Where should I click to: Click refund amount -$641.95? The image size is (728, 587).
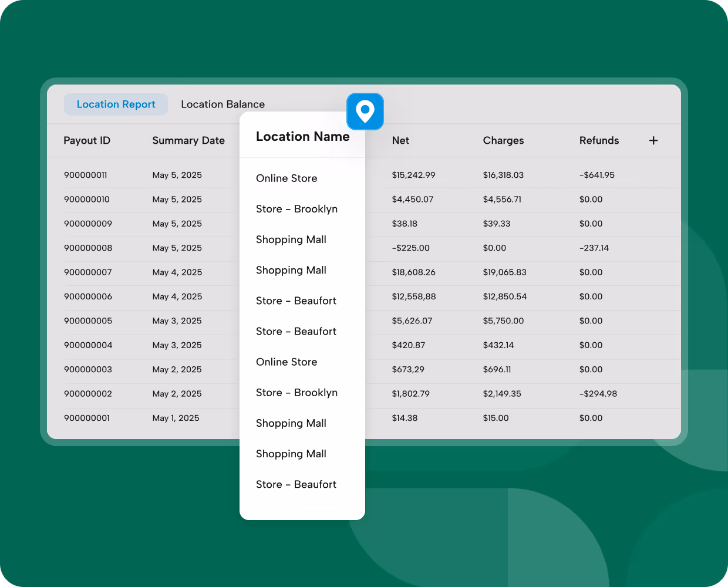pyautogui.click(x=596, y=175)
